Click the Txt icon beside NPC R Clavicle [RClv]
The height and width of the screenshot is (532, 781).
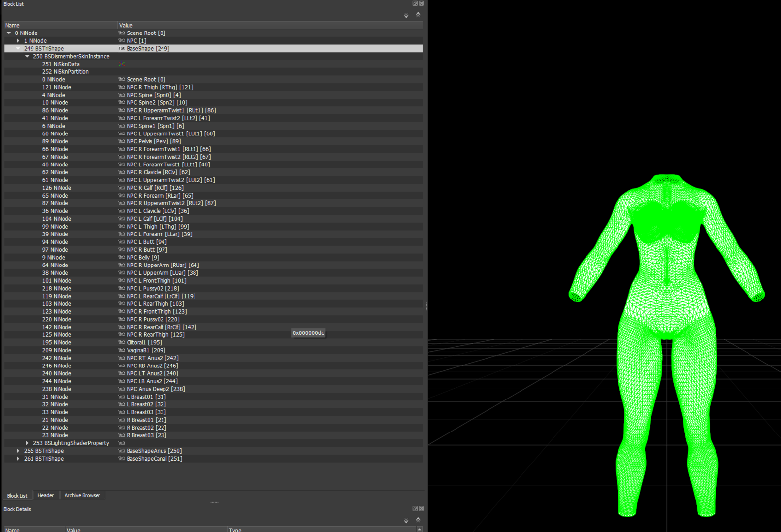[x=122, y=172]
